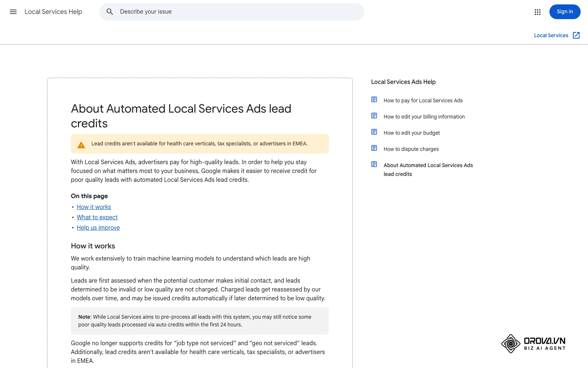This screenshot has width=588, height=368.
Task: Click the Local Services Ads Help heading
Action: point(403,82)
